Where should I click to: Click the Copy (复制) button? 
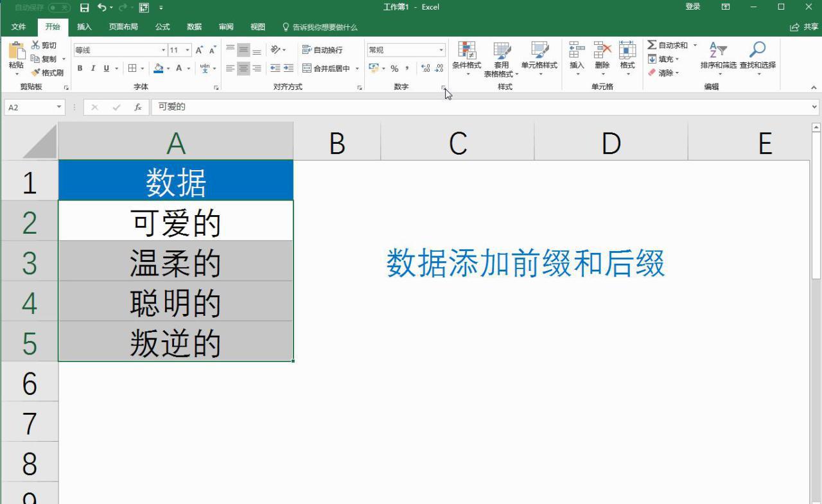44,59
